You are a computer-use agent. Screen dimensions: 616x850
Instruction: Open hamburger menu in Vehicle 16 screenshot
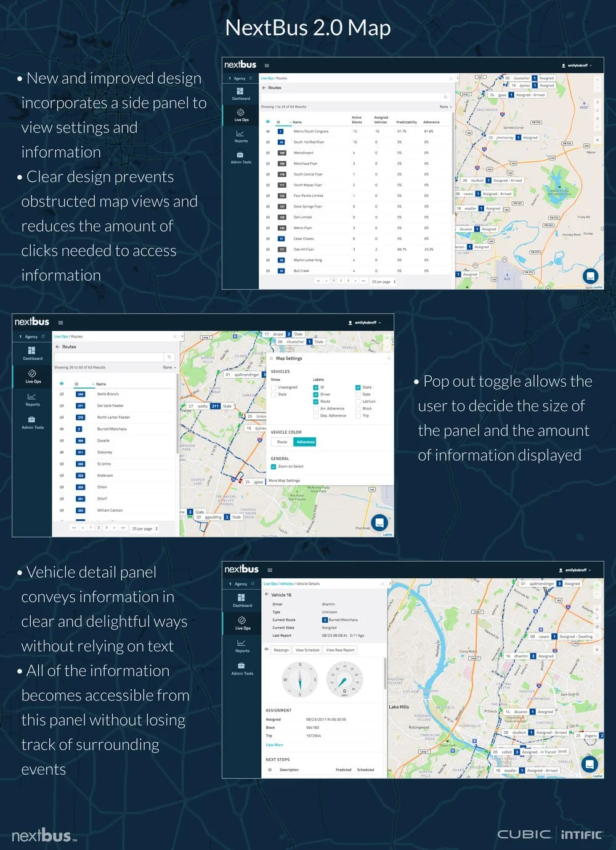click(270, 570)
